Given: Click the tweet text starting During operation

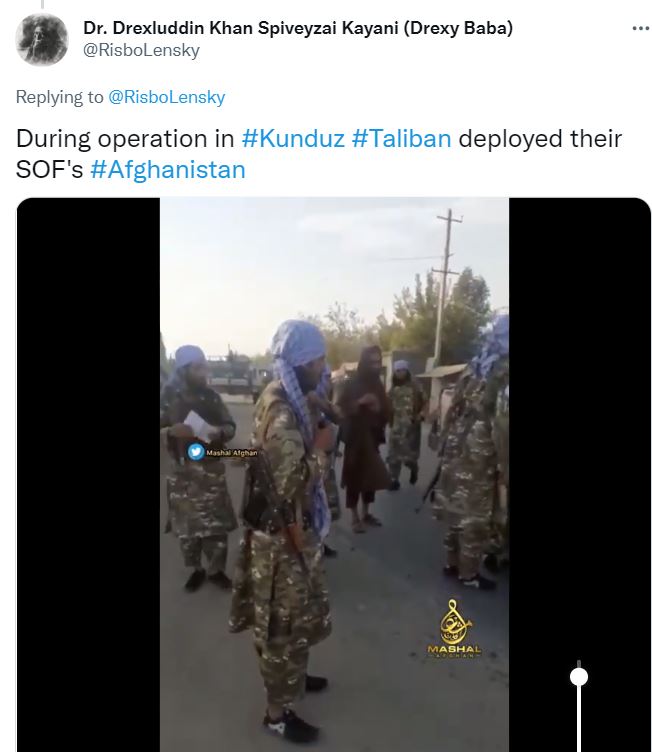Looking at the screenshot, I should point(319,154).
